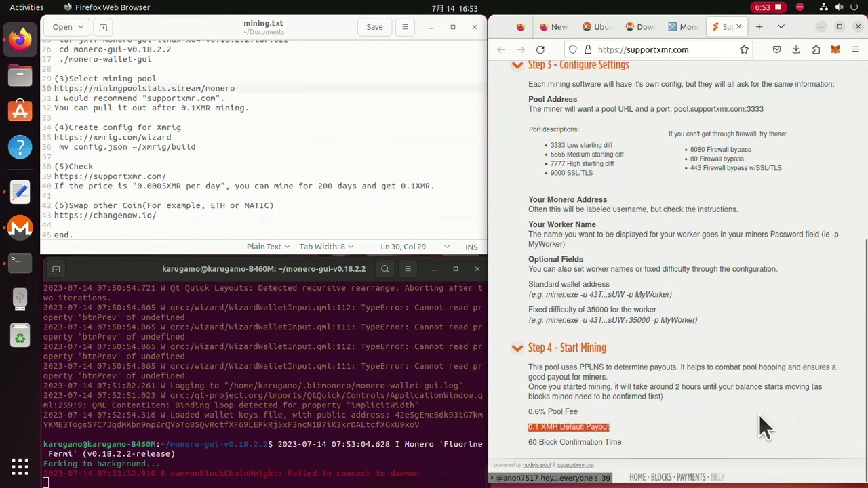
Task: Open Firefox list all tabs dropdown
Action: coord(781,27)
